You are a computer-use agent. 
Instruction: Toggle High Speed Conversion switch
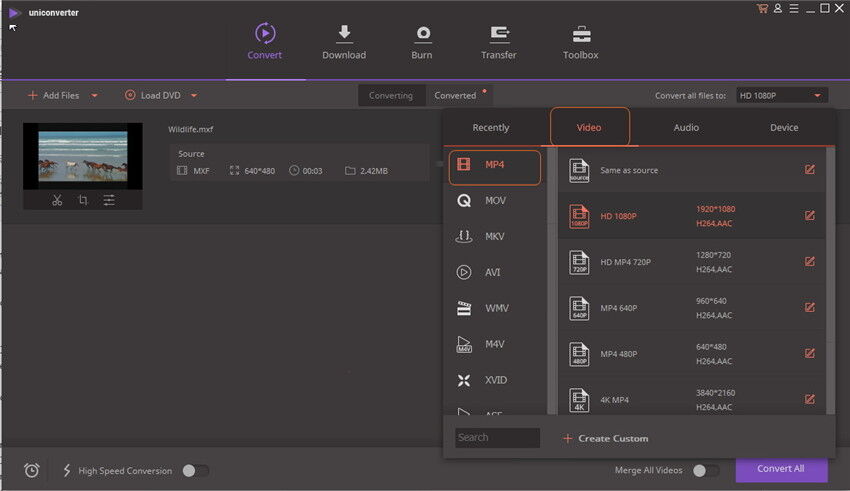(196, 471)
